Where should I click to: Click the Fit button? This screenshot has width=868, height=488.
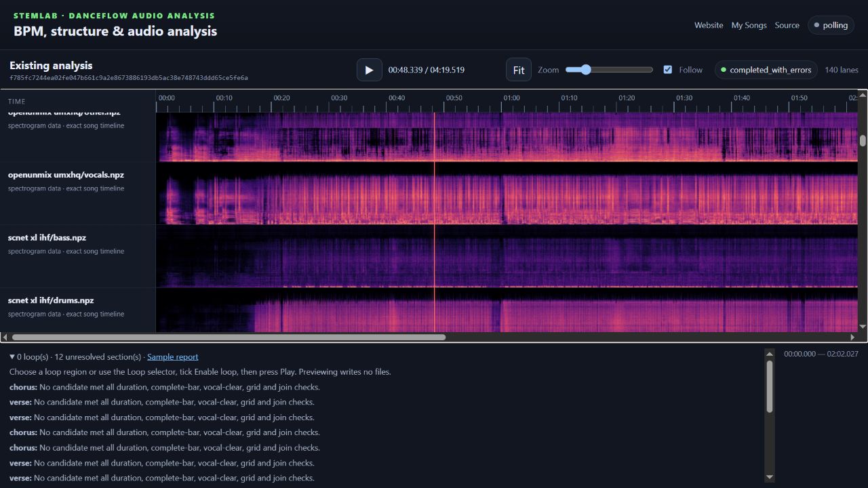pos(519,70)
